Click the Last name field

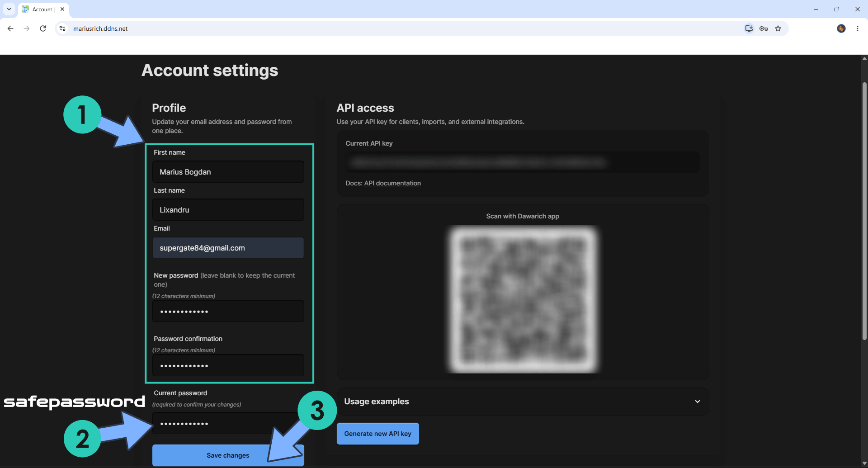(x=228, y=210)
